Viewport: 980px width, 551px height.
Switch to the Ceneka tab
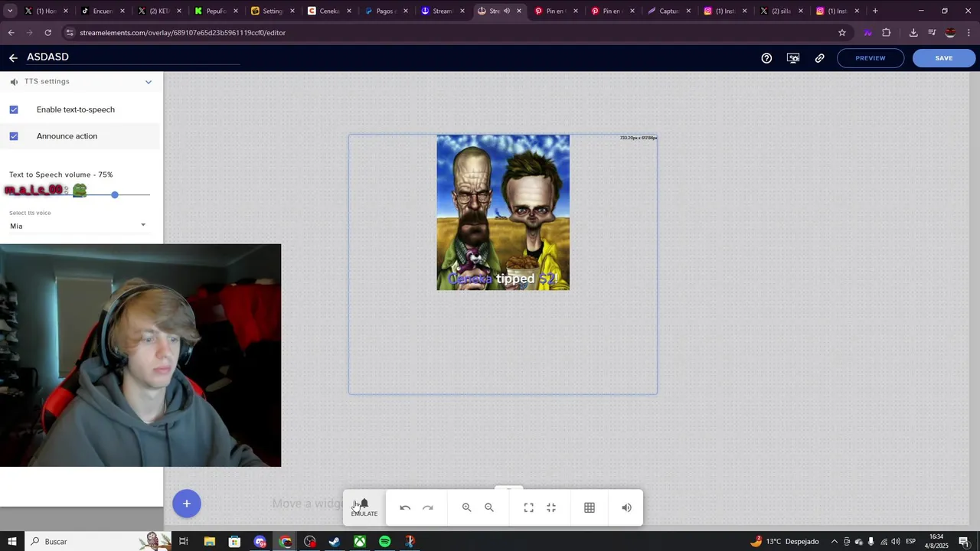[328, 11]
